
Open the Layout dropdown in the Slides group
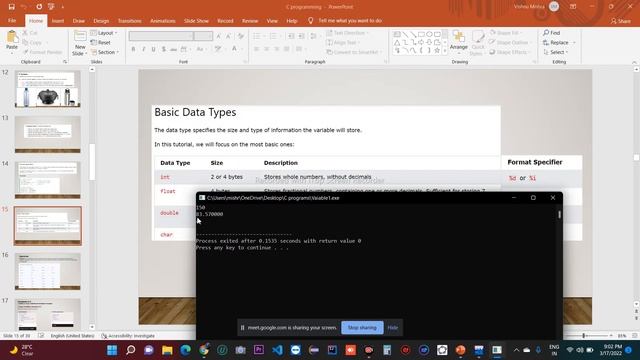[104, 33]
